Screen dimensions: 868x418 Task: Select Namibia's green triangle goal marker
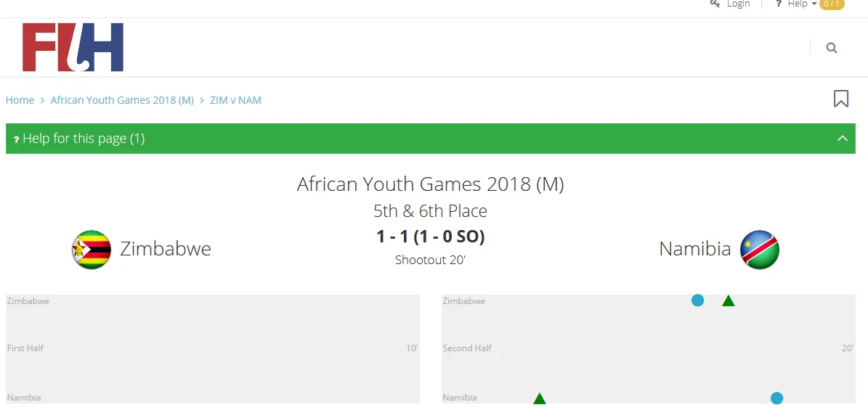tap(539, 398)
